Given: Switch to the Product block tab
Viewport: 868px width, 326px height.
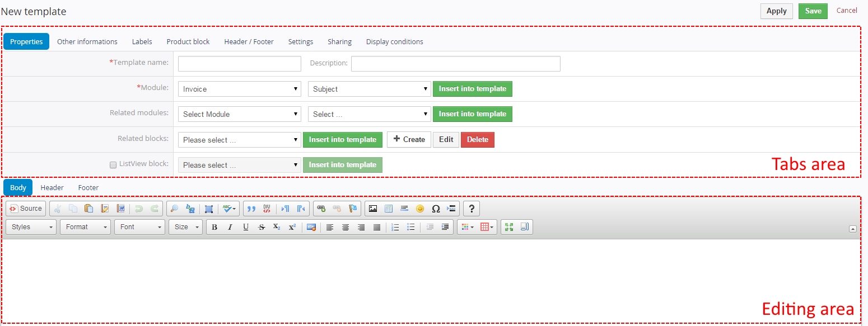Looking at the screenshot, I should (188, 42).
